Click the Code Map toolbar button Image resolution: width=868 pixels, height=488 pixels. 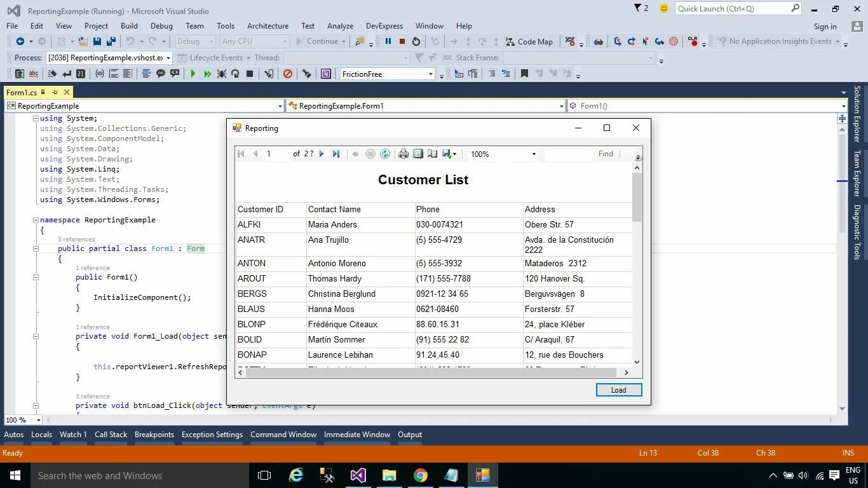coord(529,41)
